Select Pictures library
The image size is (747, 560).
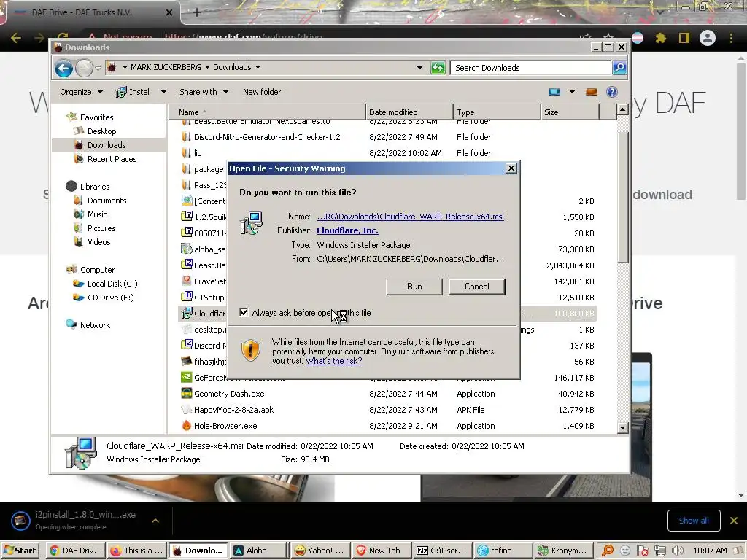coord(101,228)
